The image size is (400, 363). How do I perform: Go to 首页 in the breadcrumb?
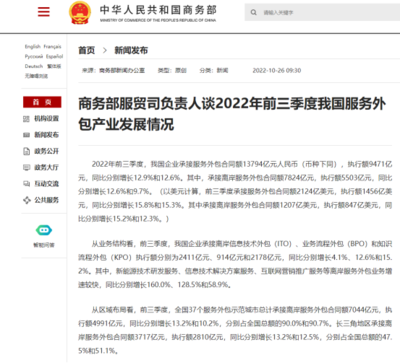click(x=87, y=50)
